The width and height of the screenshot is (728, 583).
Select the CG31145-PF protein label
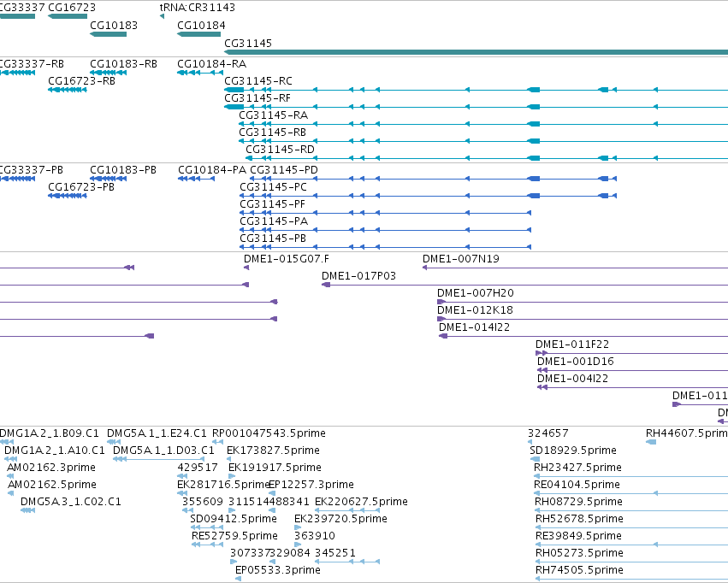click(x=273, y=204)
